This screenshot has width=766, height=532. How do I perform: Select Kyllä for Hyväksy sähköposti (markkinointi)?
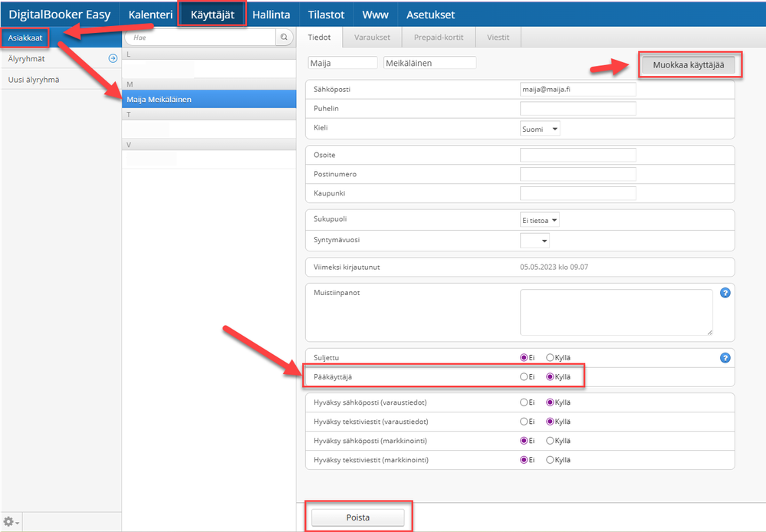point(550,441)
